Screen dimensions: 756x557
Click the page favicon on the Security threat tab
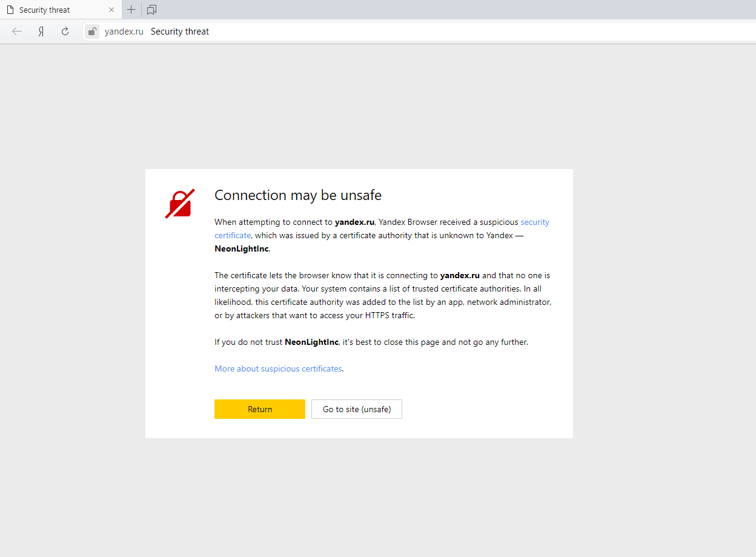(x=10, y=9)
